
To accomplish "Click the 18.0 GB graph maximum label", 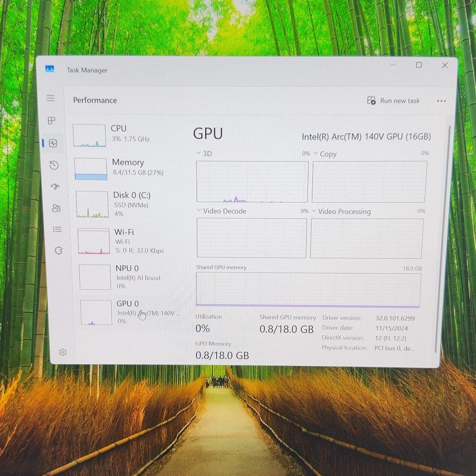I will tap(412, 268).
